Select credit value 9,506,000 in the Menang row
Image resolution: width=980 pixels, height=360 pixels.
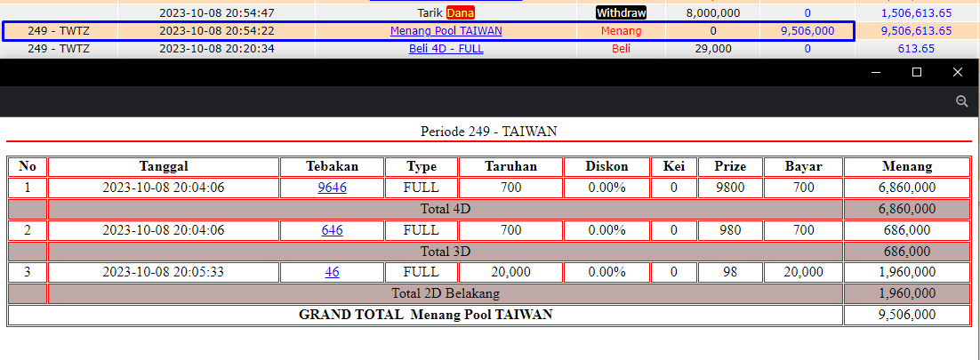click(x=807, y=30)
